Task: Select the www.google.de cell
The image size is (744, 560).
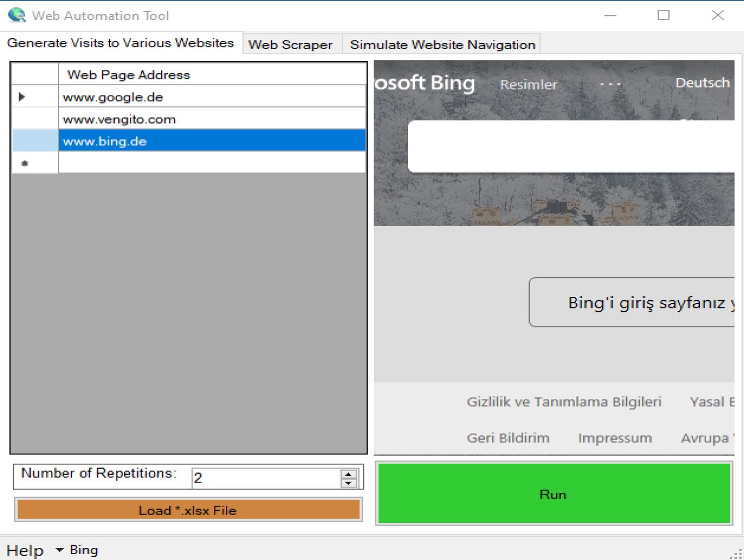Action: (212, 97)
